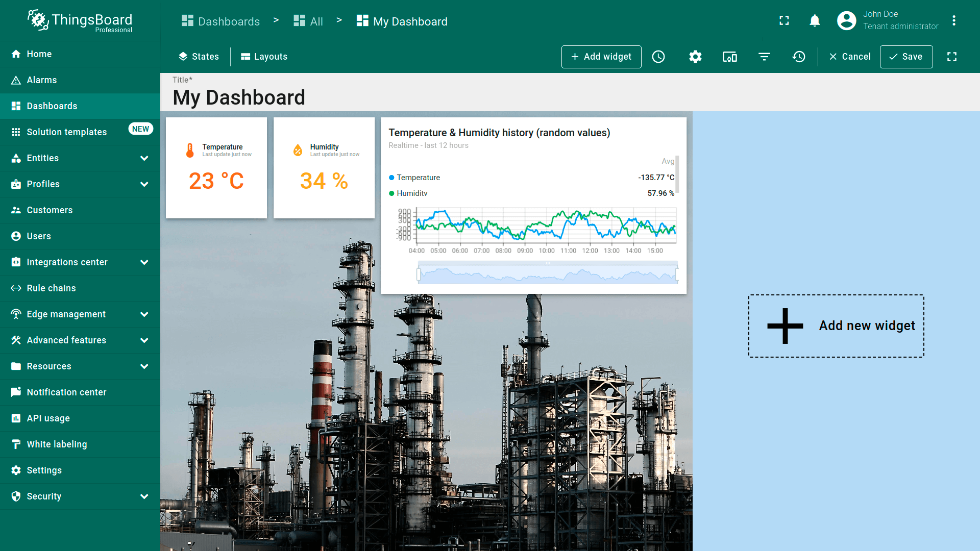Open the filters icon in toolbar
Screen dimensions: 980x551
[x=764, y=57]
